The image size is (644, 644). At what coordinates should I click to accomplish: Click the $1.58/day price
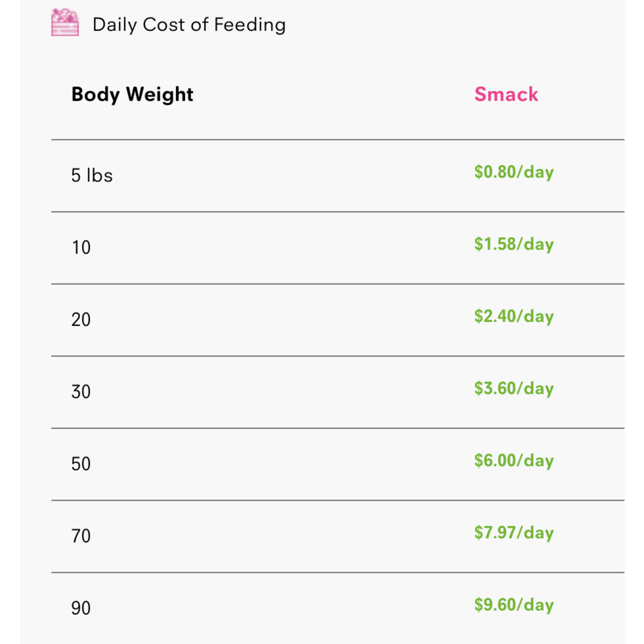pyautogui.click(x=514, y=244)
